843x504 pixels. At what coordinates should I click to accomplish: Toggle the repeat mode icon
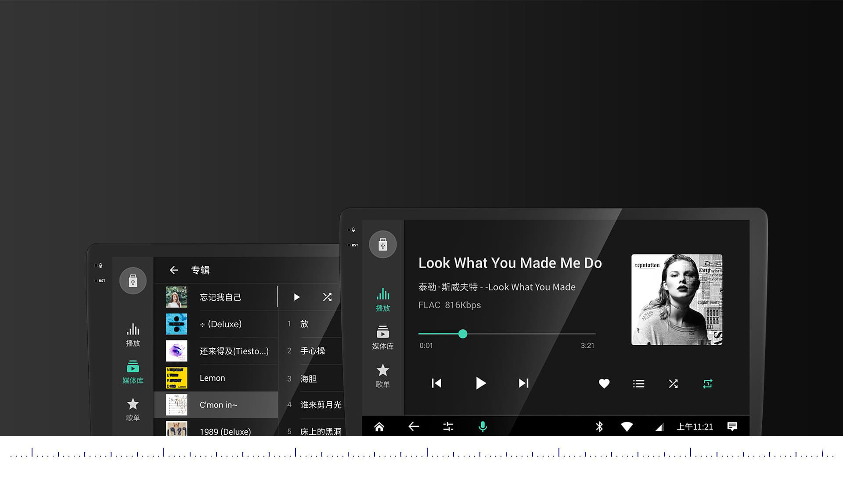point(707,384)
